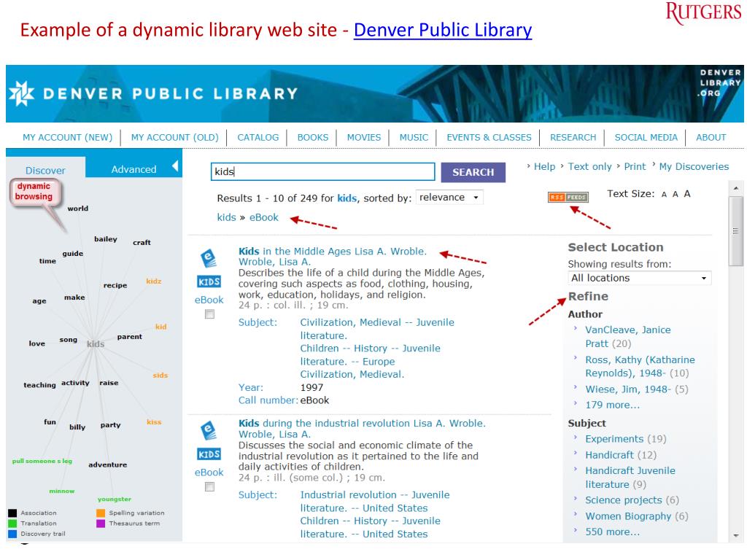Select the smallest text size A
747x560 pixels.
click(664, 194)
